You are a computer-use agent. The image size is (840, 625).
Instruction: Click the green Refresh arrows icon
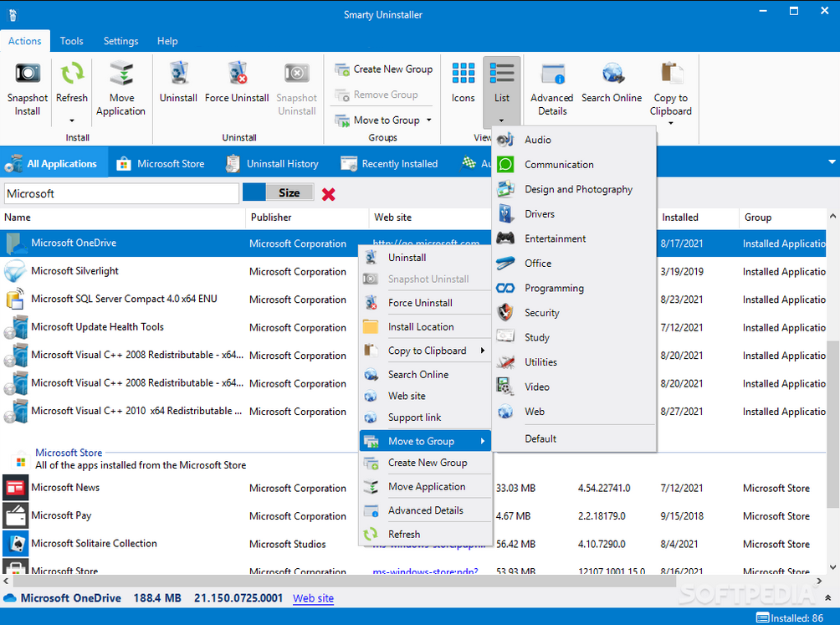pos(72,73)
